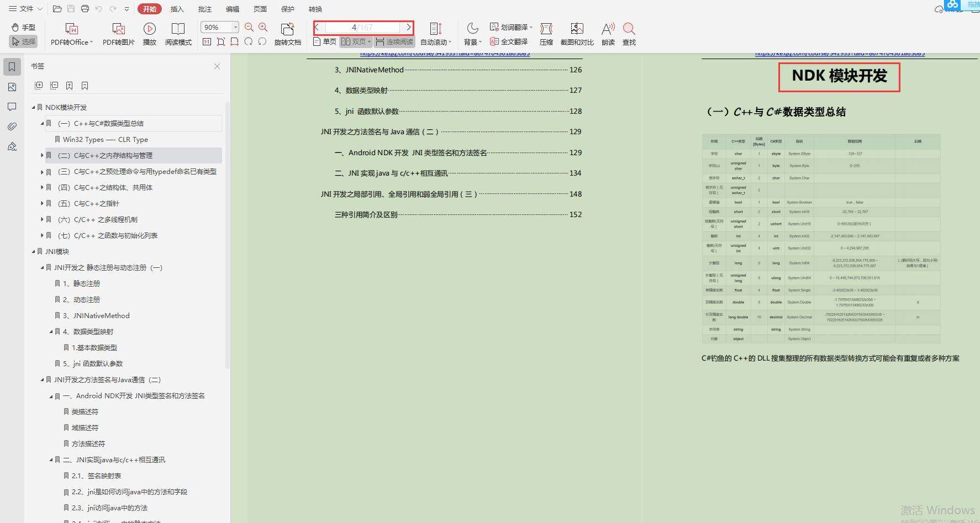Switch to 插入 tab
980x523 pixels.
pos(177,9)
